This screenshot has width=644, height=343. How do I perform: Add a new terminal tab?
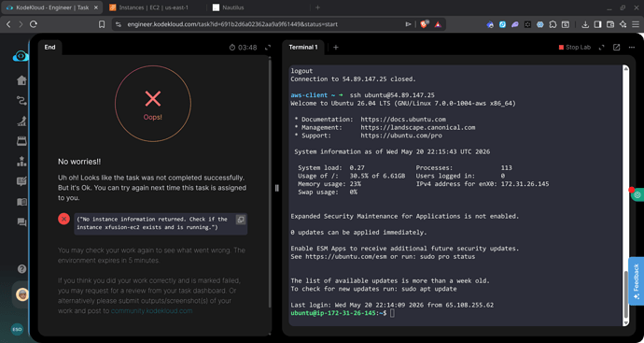336,48
